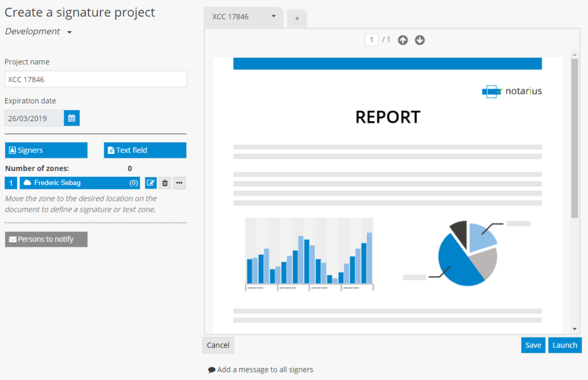
Task: Cancel the signature project creation
Action: (x=218, y=345)
